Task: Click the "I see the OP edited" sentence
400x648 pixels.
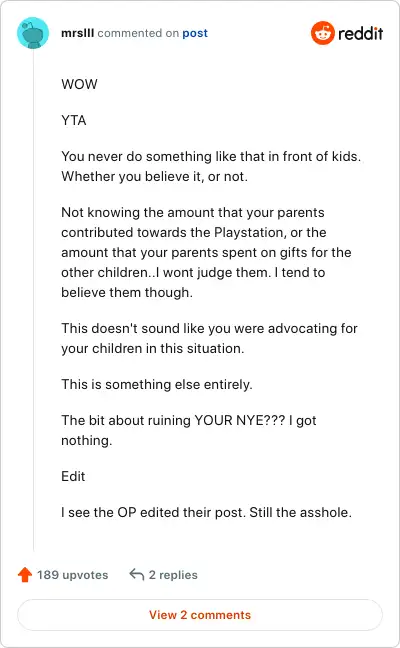Action: pyautogui.click(x=207, y=512)
